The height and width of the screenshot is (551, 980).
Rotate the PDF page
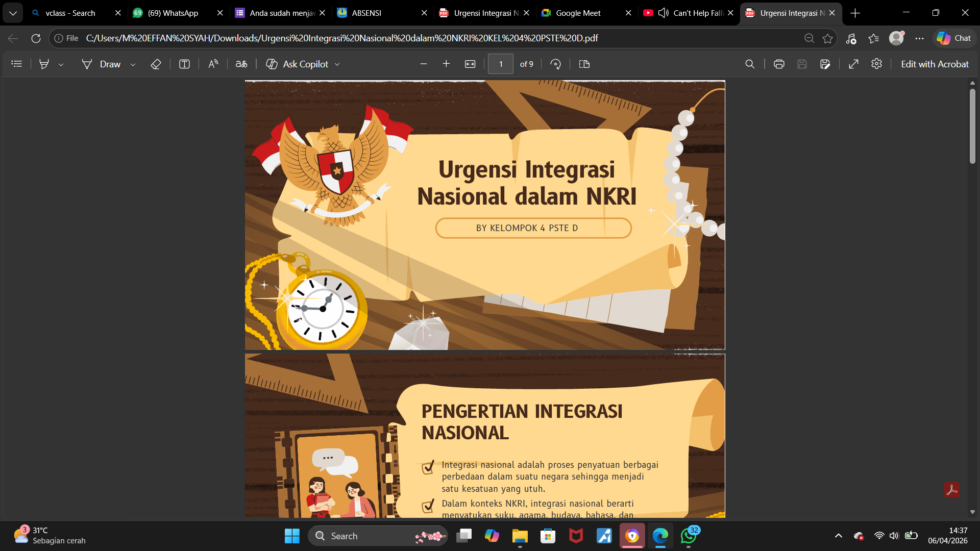click(556, 64)
